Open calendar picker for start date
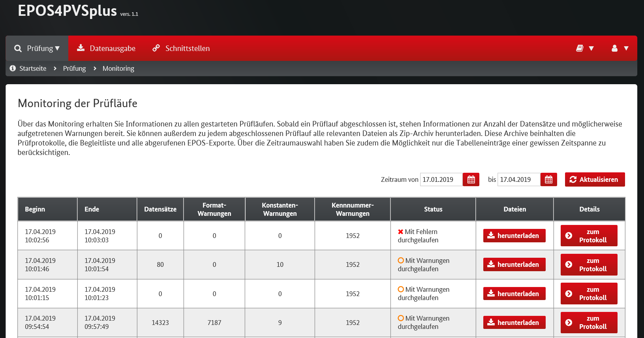Screen dimensions: 644x338 coord(471,179)
